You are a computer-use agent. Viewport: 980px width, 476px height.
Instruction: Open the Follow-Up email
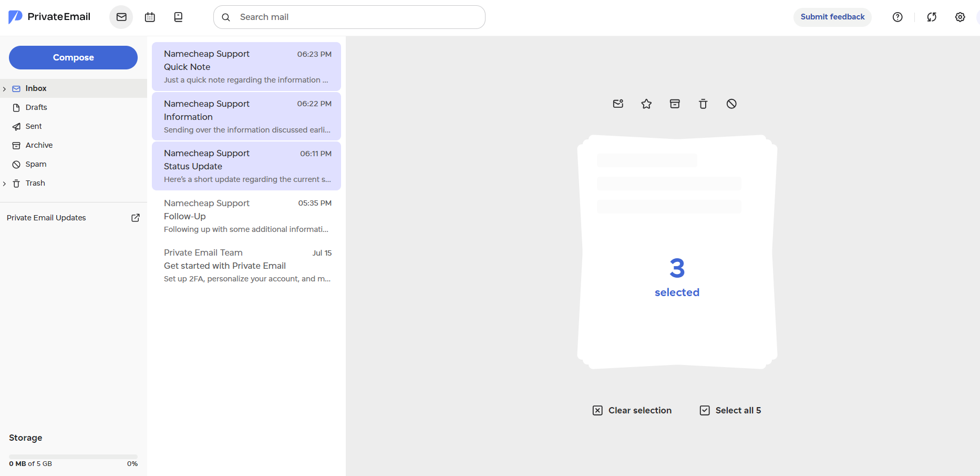coord(246,216)
